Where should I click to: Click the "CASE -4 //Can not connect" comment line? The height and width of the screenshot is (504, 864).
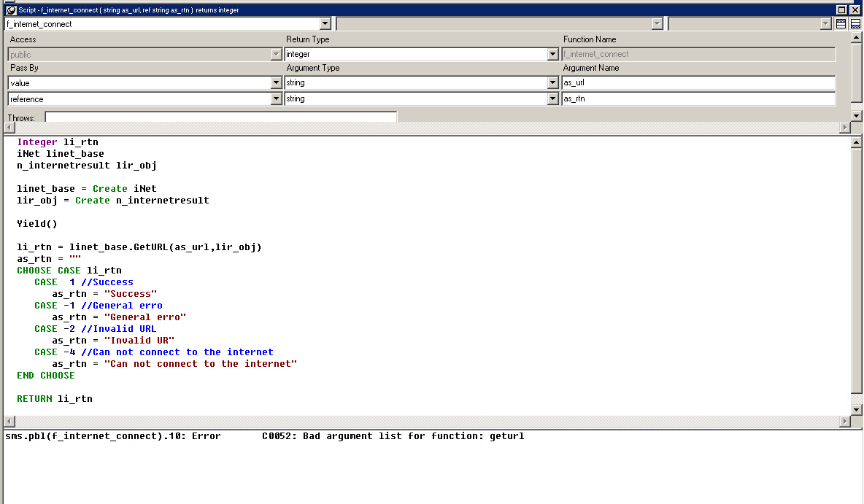[154, 352]
